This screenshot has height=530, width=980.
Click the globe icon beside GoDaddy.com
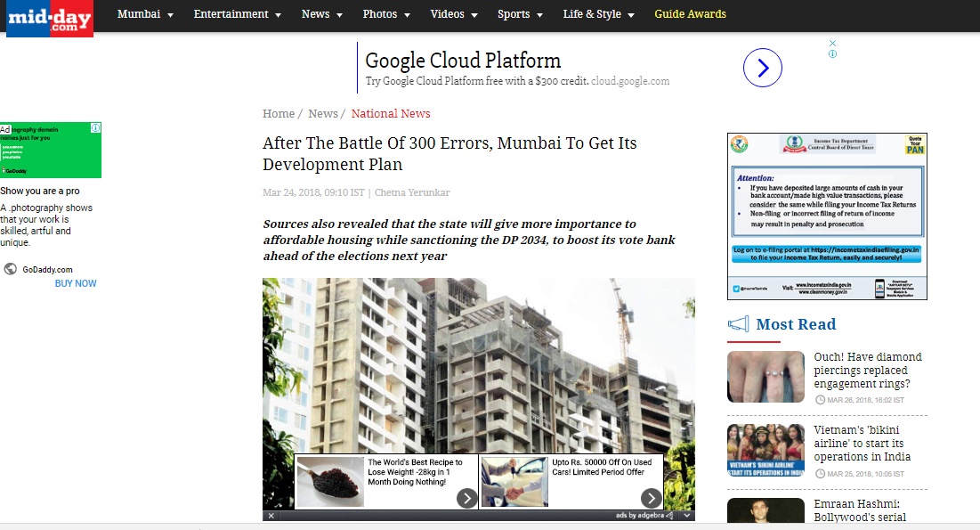(x=11, y=269)
